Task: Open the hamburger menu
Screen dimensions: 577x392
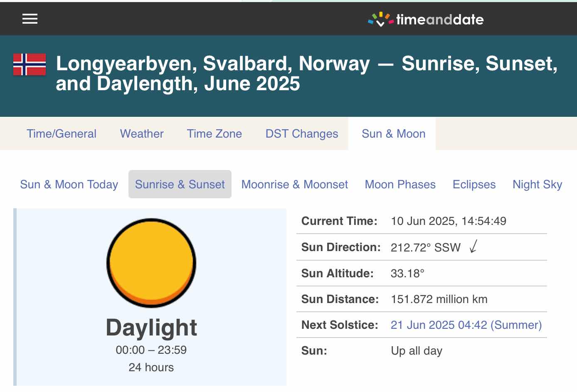Action: [x=30, y=19]
